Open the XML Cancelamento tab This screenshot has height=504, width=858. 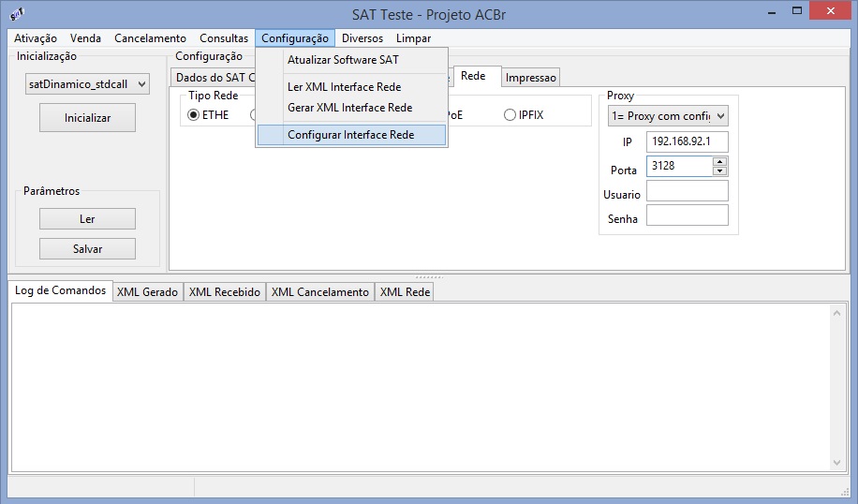320,292
